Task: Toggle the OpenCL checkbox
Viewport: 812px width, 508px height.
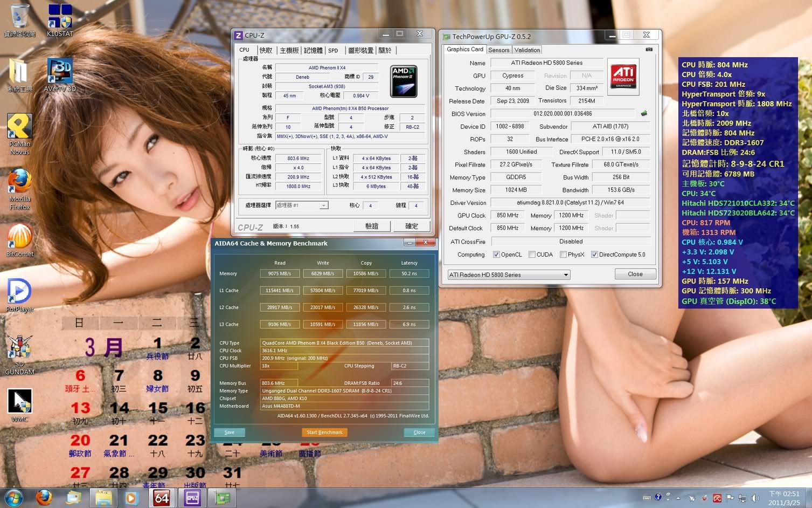Action: pos(496,255)
